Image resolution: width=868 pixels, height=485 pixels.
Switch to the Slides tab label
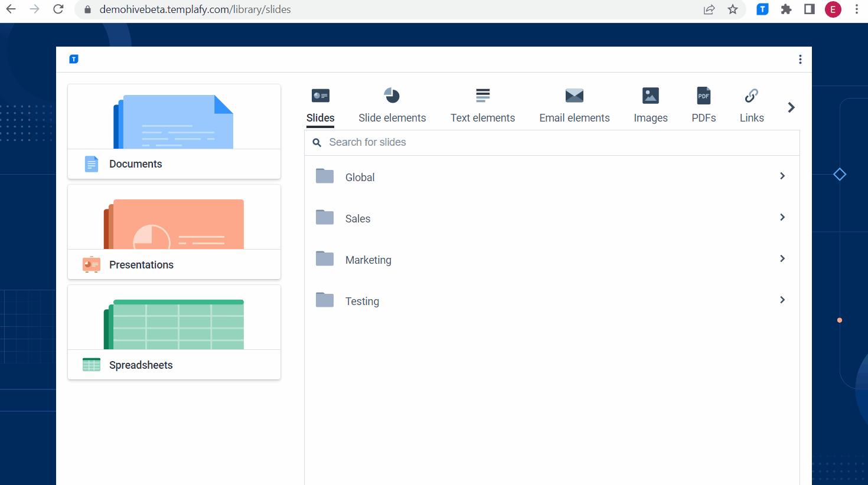pyautogui.click(x=321, y=118)
